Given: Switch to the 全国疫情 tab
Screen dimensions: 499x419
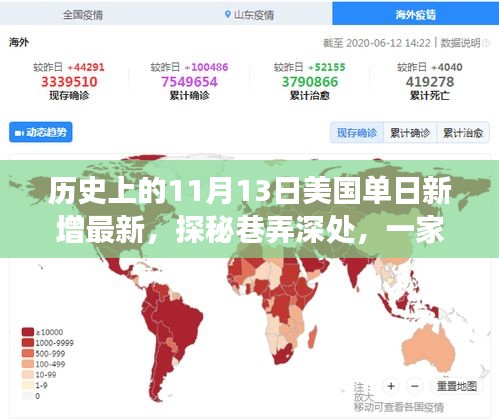Looking at the screenshot, I should coord(83,15).
